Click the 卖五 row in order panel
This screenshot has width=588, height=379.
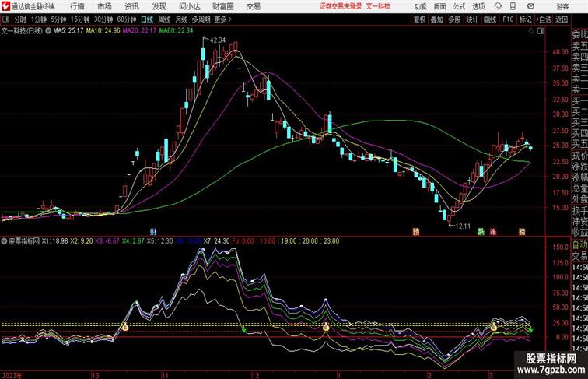(x=579, y=46)
